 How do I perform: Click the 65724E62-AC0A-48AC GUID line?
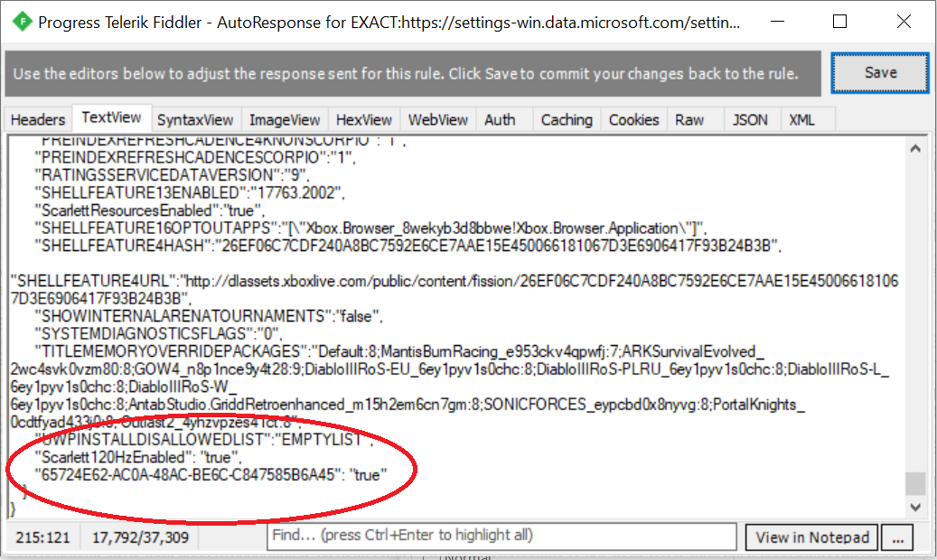[x=211, y=475]
